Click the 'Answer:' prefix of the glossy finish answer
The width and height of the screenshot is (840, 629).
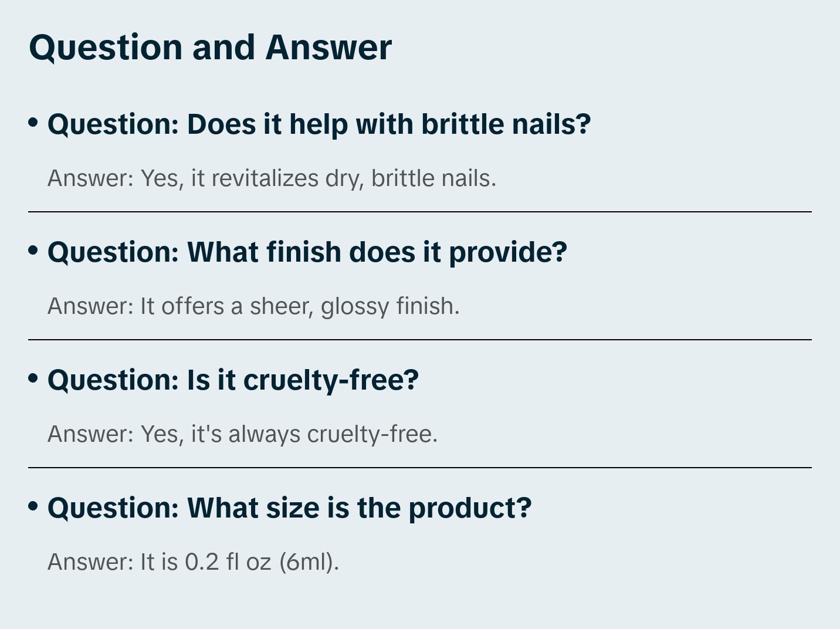(91, 306)
